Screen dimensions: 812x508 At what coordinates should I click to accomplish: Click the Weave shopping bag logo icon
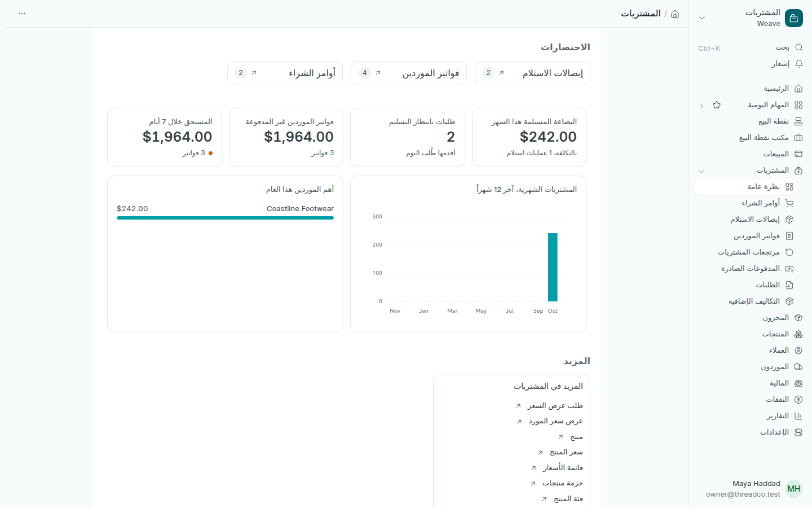793,18
